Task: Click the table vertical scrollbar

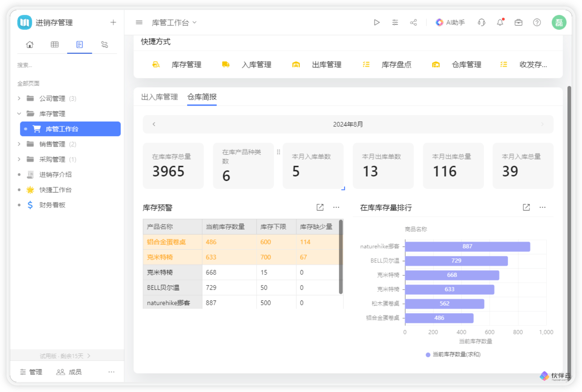Action: coord(341,257)
